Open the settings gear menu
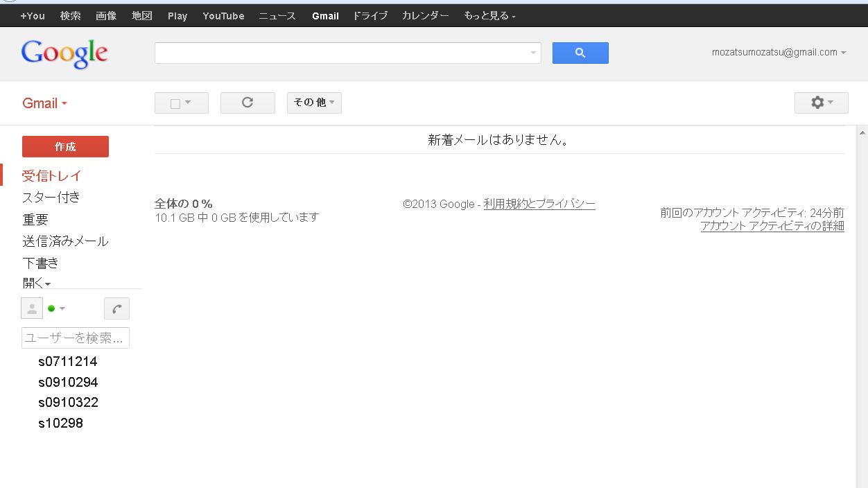 click(822, 103)
